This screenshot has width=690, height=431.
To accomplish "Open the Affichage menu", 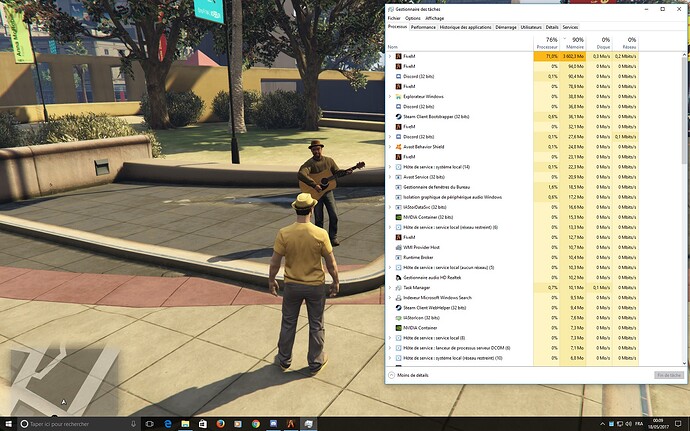I will pyautogui.click(x=434, y=18).
